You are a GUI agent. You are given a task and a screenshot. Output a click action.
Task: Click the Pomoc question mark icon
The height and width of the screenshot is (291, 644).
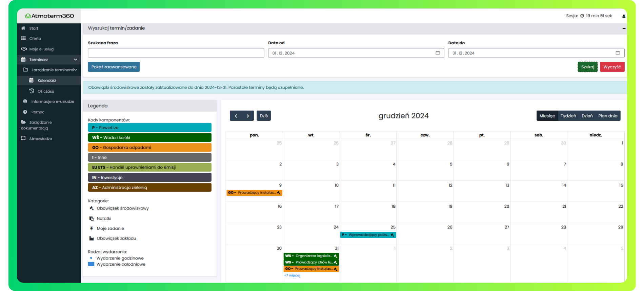click(x=25, y=112)
